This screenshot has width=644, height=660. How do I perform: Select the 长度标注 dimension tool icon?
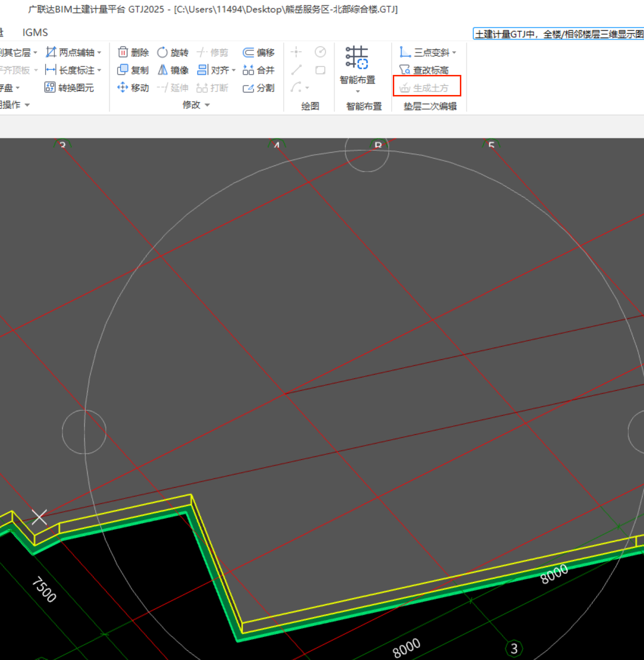click(50, 70)
